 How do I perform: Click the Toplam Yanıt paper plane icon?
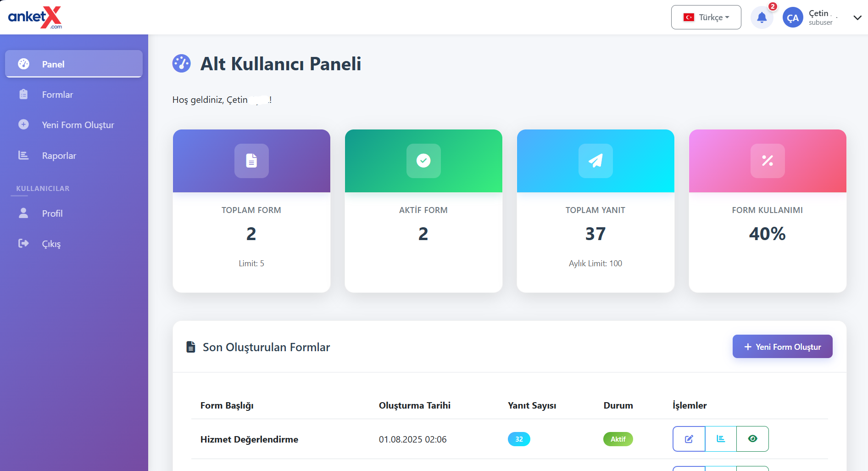pos(595,161)
